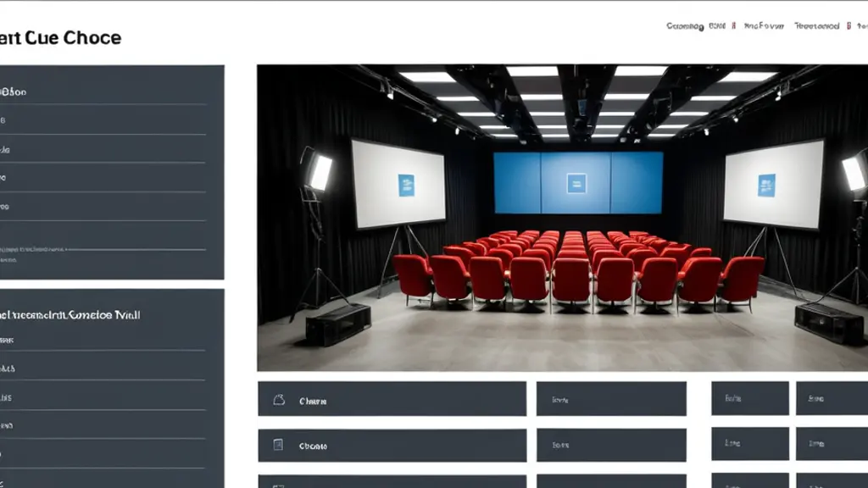Click the document icon in the second row
The height and width of the screenshot is (488, 868).
pyautogui.click(x=278, y=445)
